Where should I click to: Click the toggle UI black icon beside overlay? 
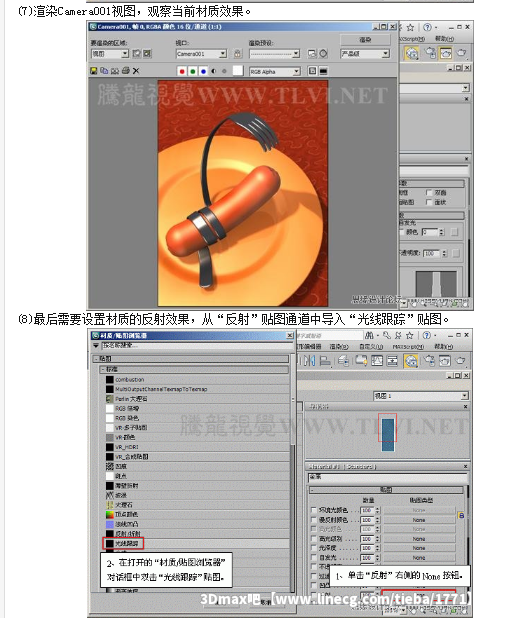tap(323, 71)
